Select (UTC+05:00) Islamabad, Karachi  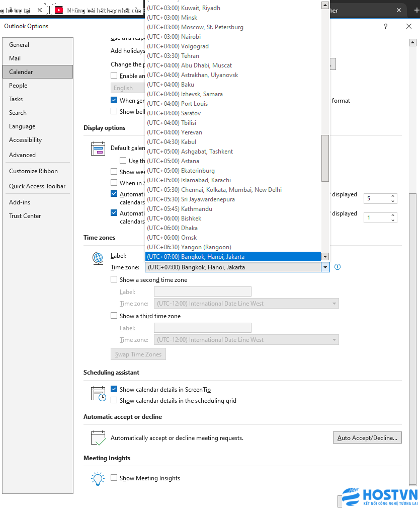pyautogui.click(x=233, y=180)
